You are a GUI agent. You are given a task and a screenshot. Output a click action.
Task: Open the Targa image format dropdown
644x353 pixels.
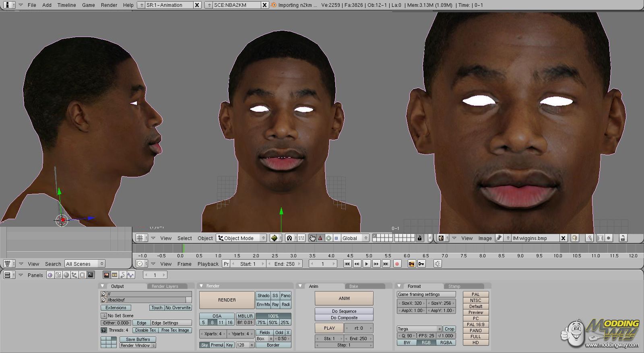[419, 329]
